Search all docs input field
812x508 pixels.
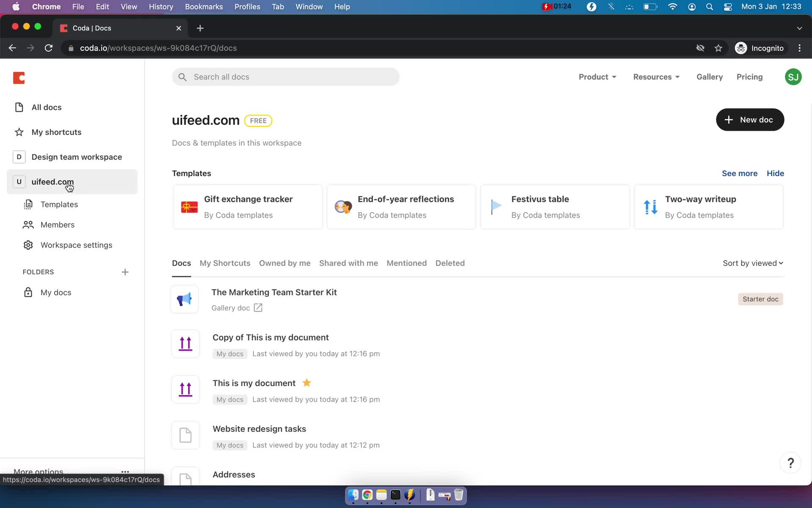click(x=286, y=77)
